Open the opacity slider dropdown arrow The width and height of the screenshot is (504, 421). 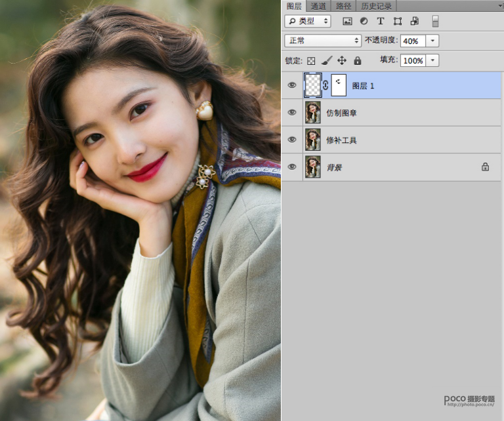(432, 41)
